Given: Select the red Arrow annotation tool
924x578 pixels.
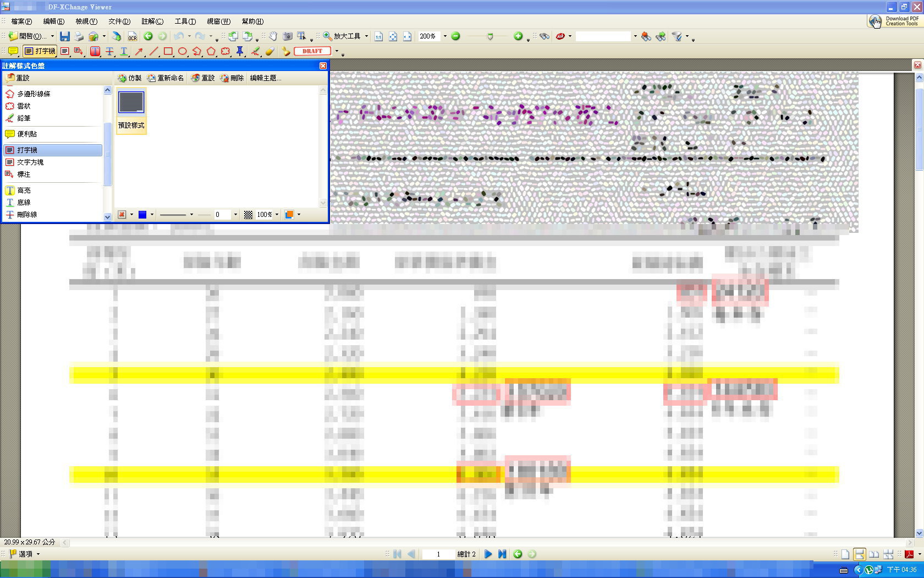Looking at the screenshot, I should pos(139,51).
